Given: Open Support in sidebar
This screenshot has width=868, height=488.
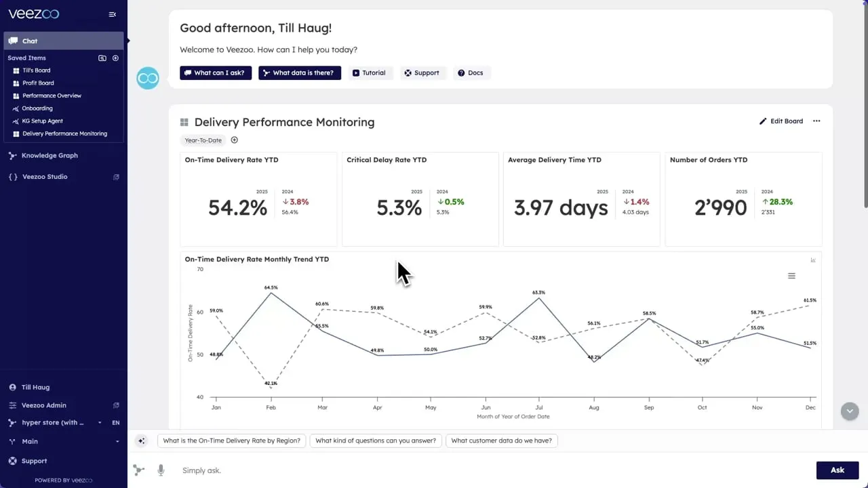Looking at the screenshot, I should (x=34, y=461).
